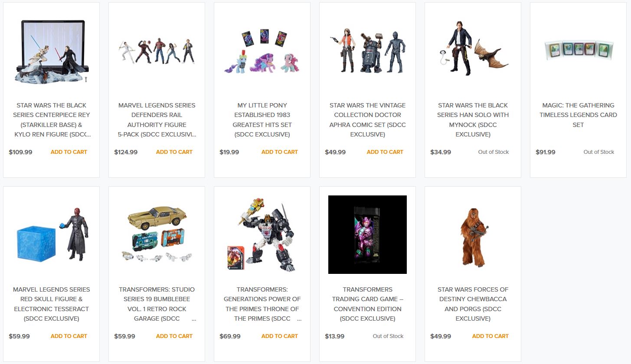Image resolution: width=631 pixels, height=364 pixels.
Task: Add Star Wars Rey & Kylo Ren centerpiece to cart
Action: [x=69, y=152]
